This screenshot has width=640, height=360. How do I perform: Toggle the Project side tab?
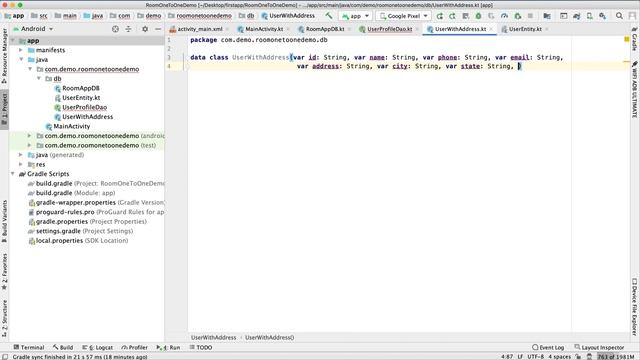pyautogui.click(x=4, y=109)
